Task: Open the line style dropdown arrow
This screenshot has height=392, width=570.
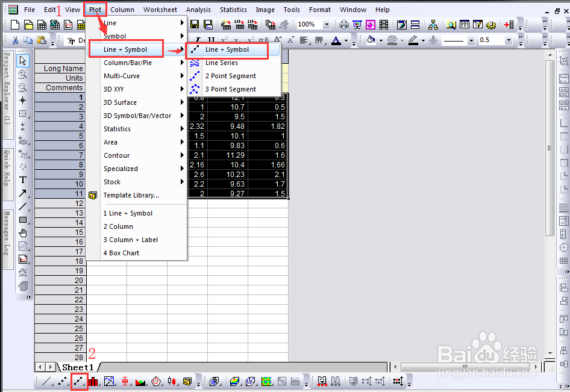Action: [x=471, y=40]
